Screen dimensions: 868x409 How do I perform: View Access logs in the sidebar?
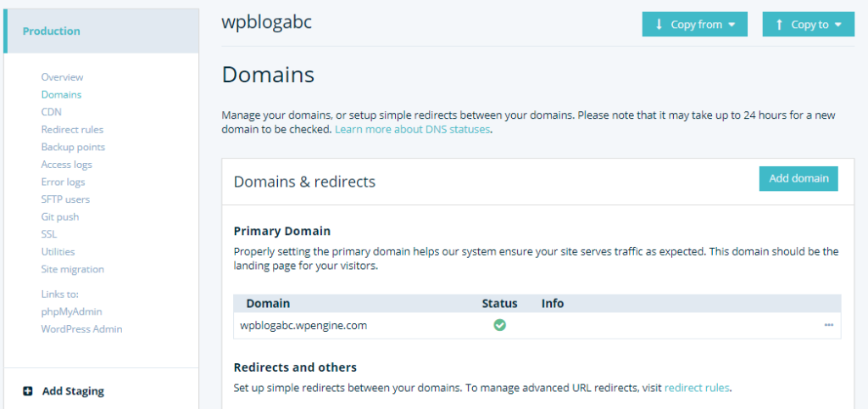click(x=66, y=165)
